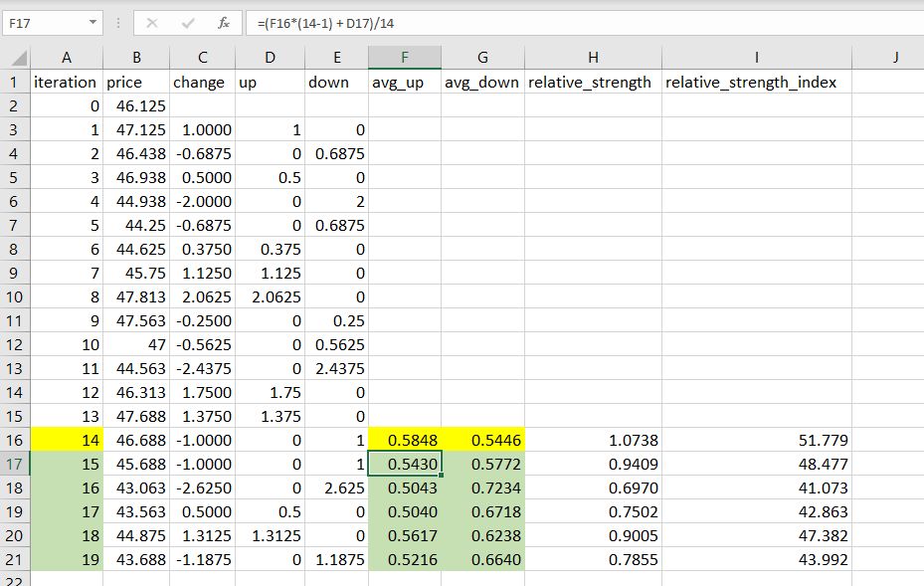
Task: Click into the Name Box showing F17
Action: [x=45, y=23]
